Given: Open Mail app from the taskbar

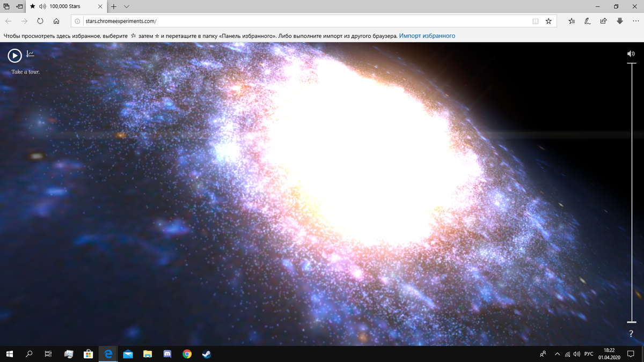Looking at the screenshot, I should point(128,354).
